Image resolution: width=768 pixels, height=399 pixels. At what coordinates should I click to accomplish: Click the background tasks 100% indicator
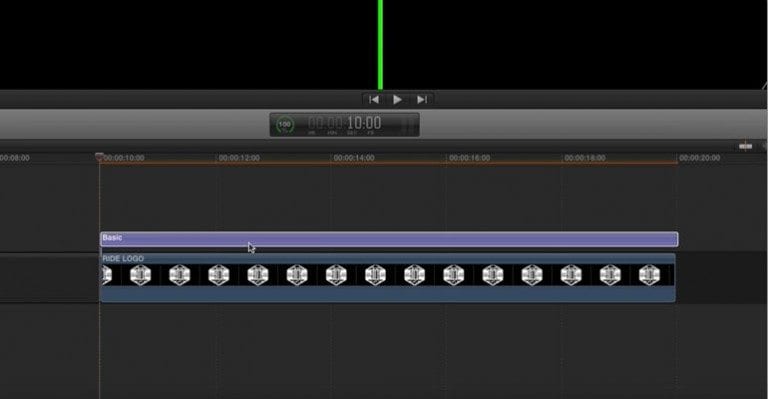[x=285, y=125]
